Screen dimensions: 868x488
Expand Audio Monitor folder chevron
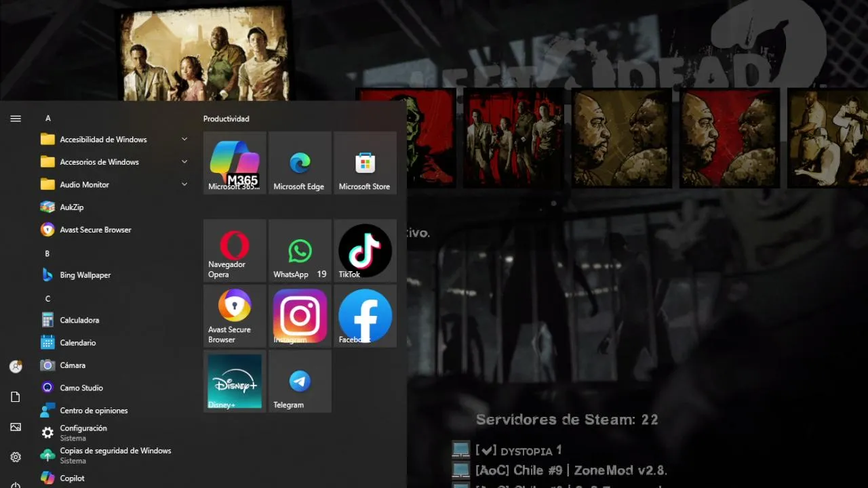(x=184, y=184)
